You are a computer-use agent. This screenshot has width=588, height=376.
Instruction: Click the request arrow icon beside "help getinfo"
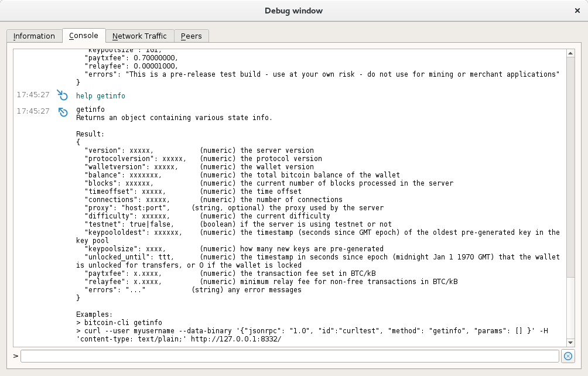63,95
